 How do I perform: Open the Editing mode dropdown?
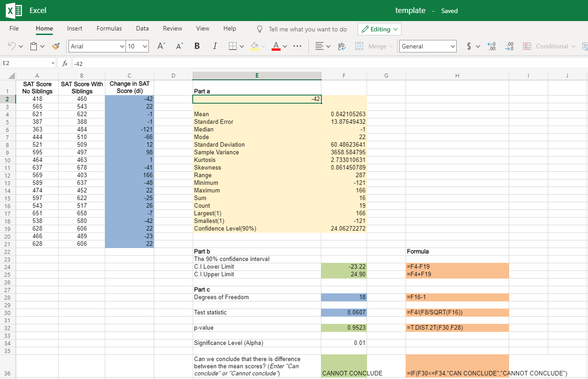click(x=379, y=29)
